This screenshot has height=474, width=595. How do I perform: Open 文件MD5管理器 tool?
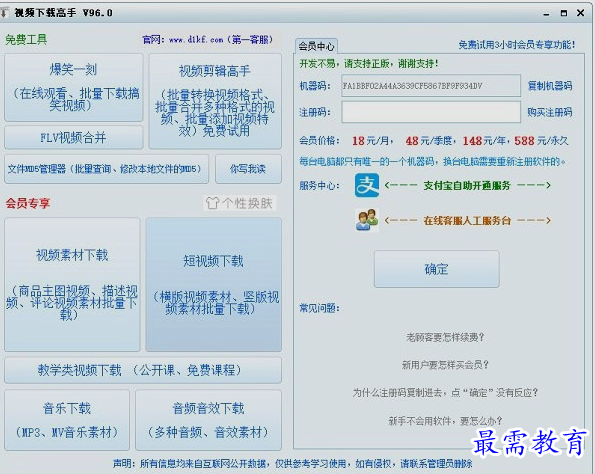coord(106,169)
